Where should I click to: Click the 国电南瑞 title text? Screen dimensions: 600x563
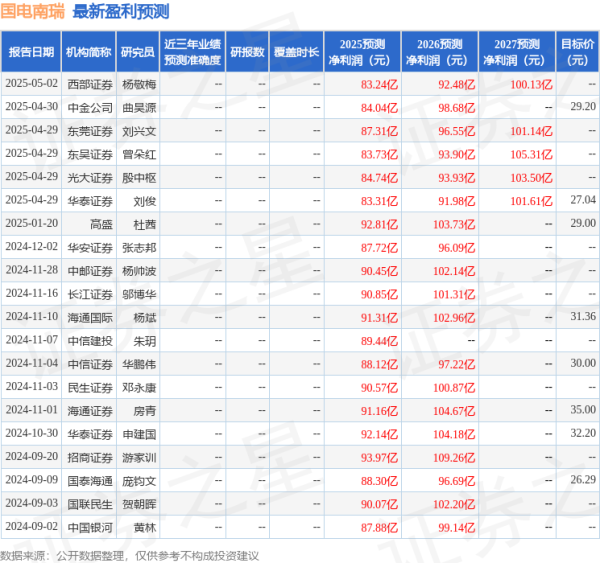33,11
